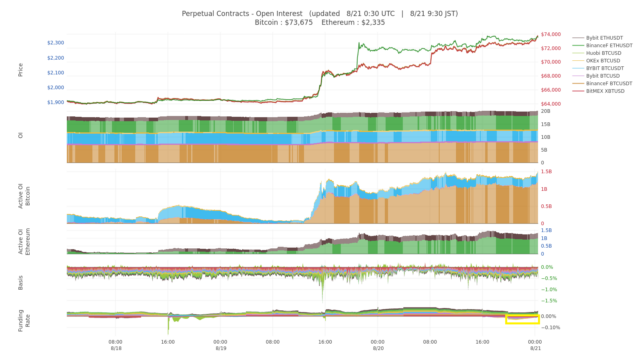Click the 'Ethereum : $2,335' price text

point(353,22)
